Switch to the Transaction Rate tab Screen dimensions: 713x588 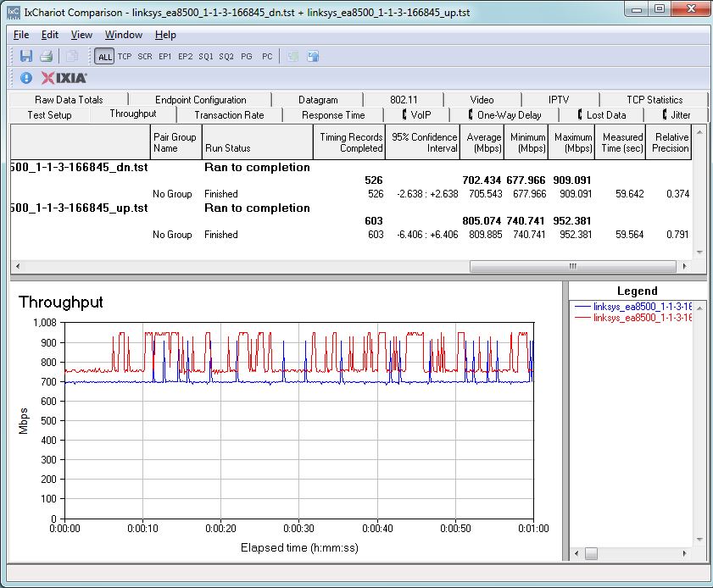229,115
